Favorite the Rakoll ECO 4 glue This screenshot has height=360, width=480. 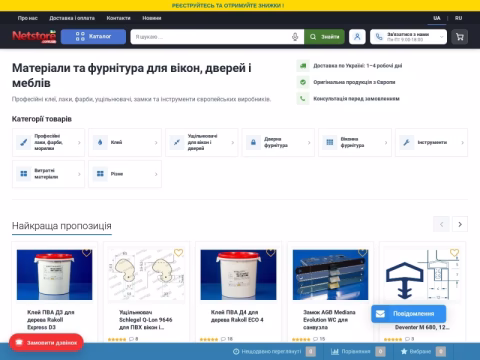coord(270,253)
